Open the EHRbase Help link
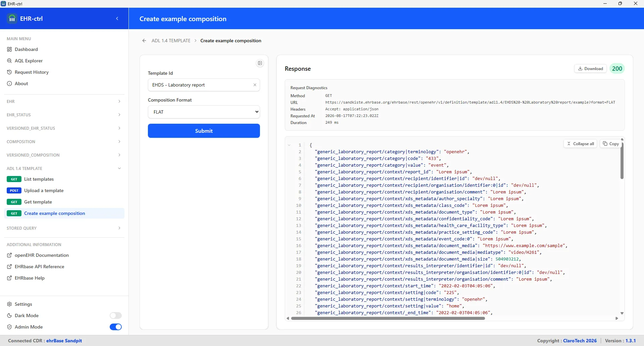The image size is (644, 346). click(30, 278)
